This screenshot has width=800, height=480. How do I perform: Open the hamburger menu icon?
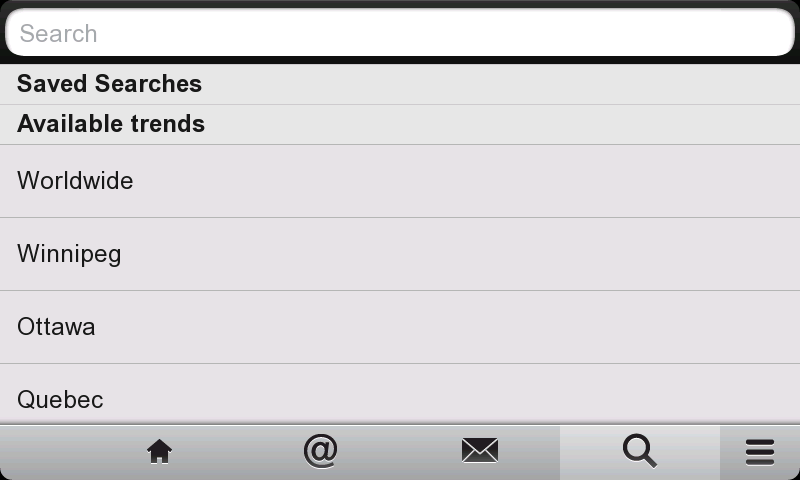tap(760, 452)
